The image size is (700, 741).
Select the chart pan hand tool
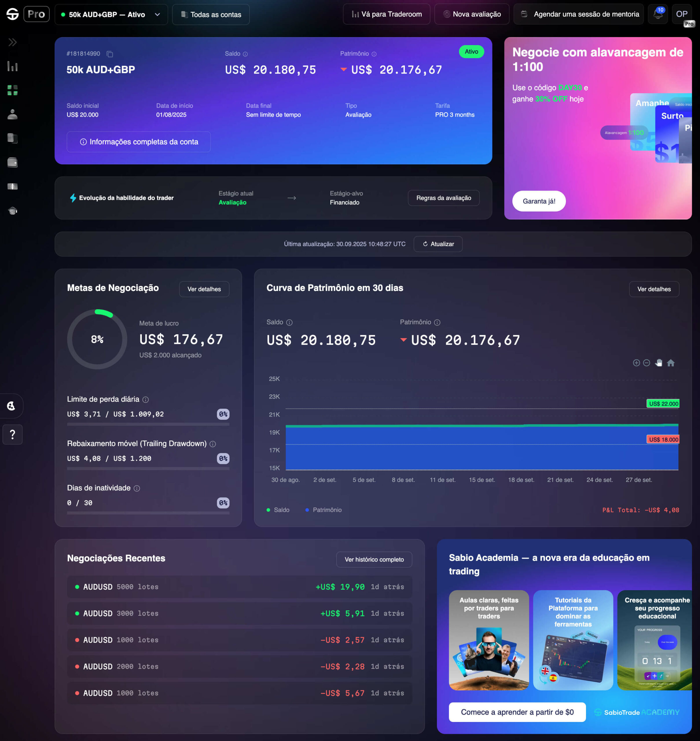[x=659, y=363]
